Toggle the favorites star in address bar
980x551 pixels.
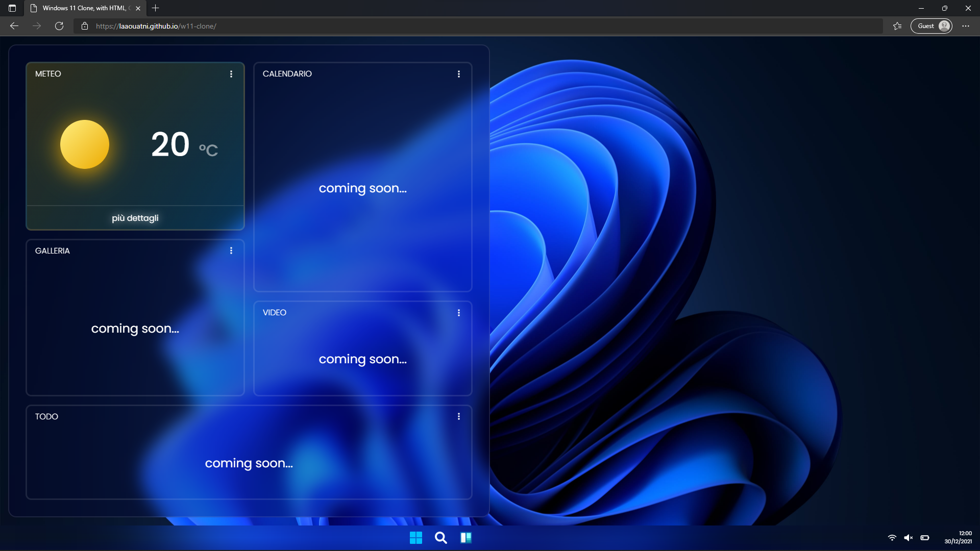coord(897,26)
